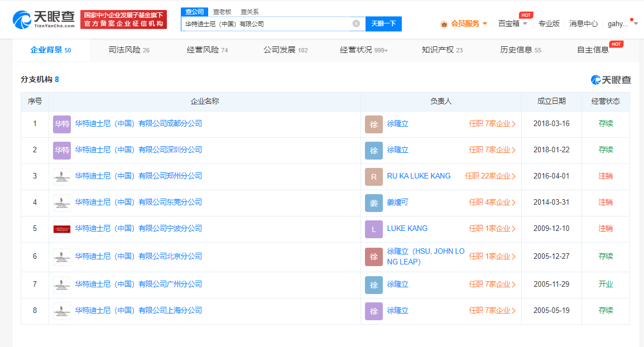Image resolution: width=644 pixels, height=347 pixels.
Task: Expand 任职 7家企业 in the 广州分公司 row
Action: click(492, 285)
